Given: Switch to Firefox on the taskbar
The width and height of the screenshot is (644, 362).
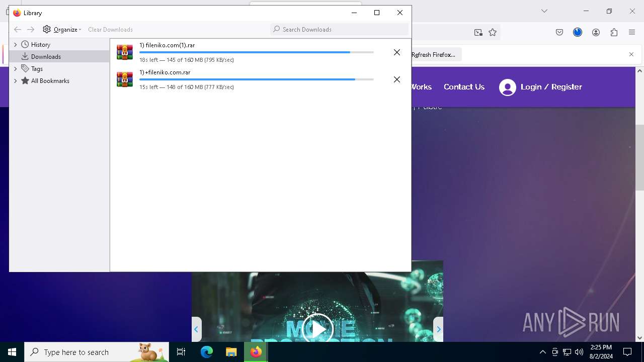Looking at the screenshot, I should point(256,352).
